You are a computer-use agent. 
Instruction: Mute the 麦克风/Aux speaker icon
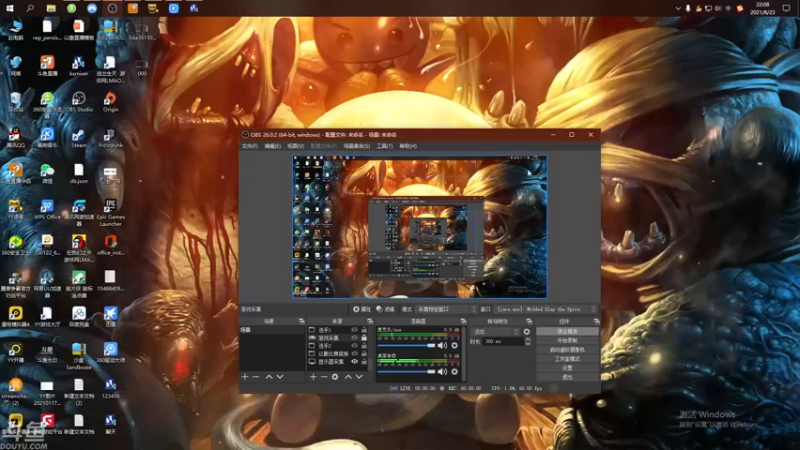click(x=442, y=346)
